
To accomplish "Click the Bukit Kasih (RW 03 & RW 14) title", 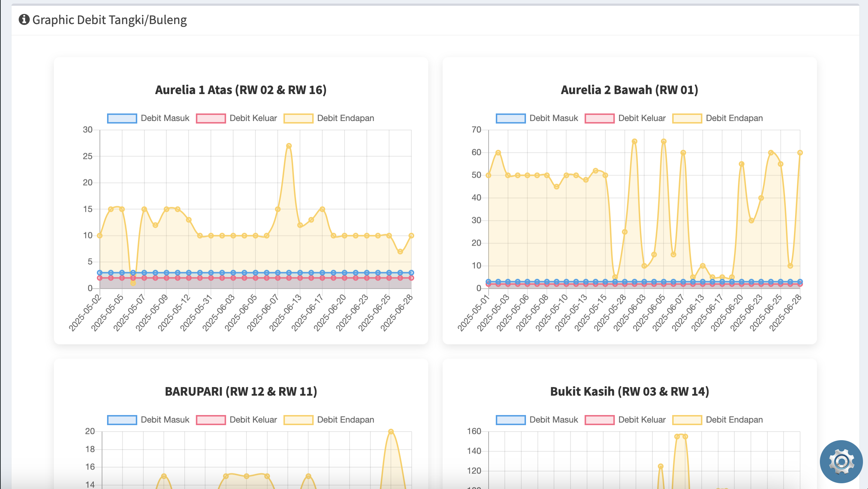I will pos(629,391).
